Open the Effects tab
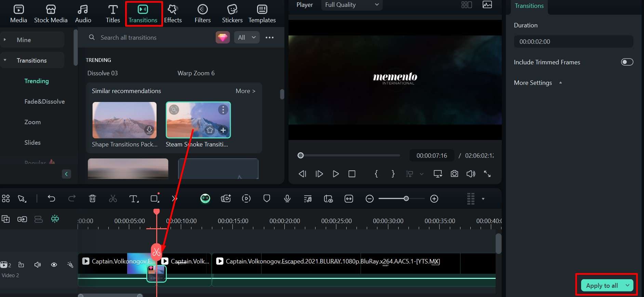The width and height of the screenshot is (644, 297). (173, 14)
